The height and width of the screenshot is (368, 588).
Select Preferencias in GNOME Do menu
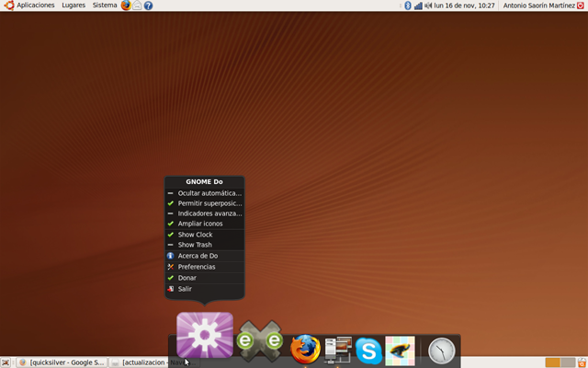point(197,267)
